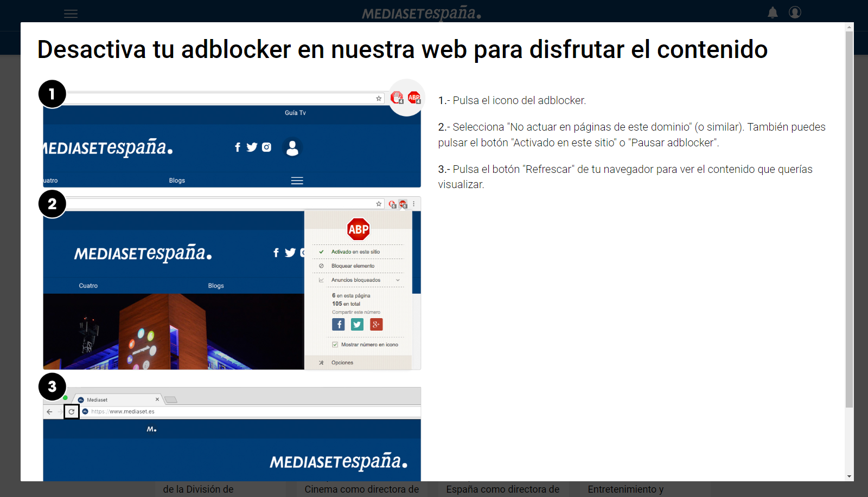Click the Twitter share icon in the ABP menu
This screenshot has height=497, width=868.
coord(357,324)
